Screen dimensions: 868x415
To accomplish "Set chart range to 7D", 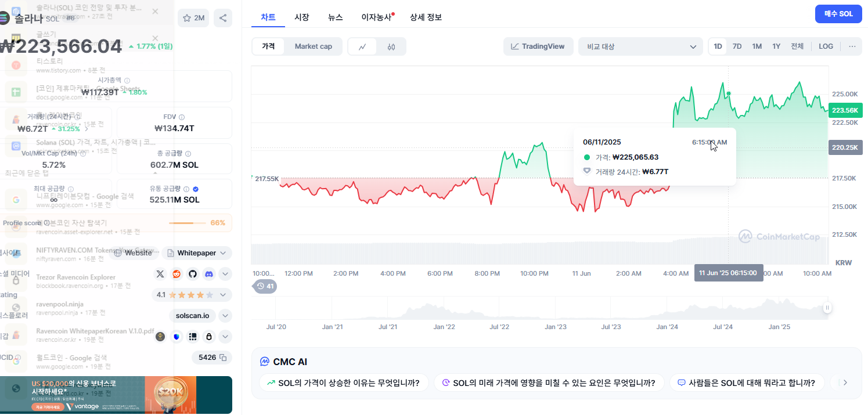I will 737,46.
